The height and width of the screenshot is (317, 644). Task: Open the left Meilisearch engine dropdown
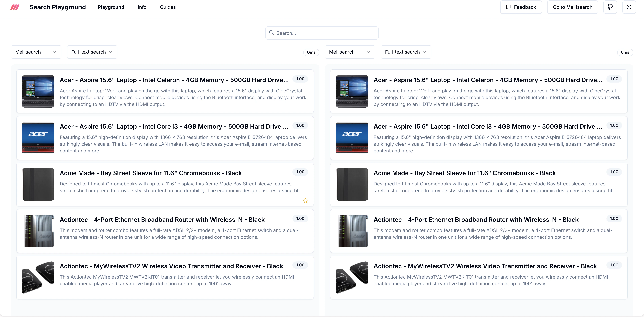[36, 52]
